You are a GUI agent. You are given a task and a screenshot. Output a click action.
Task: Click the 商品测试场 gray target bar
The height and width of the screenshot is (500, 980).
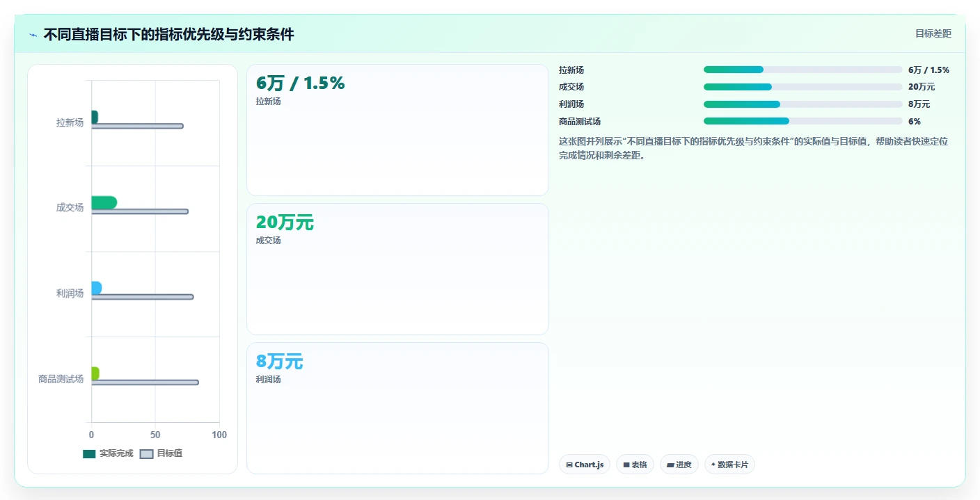[145, 382]
